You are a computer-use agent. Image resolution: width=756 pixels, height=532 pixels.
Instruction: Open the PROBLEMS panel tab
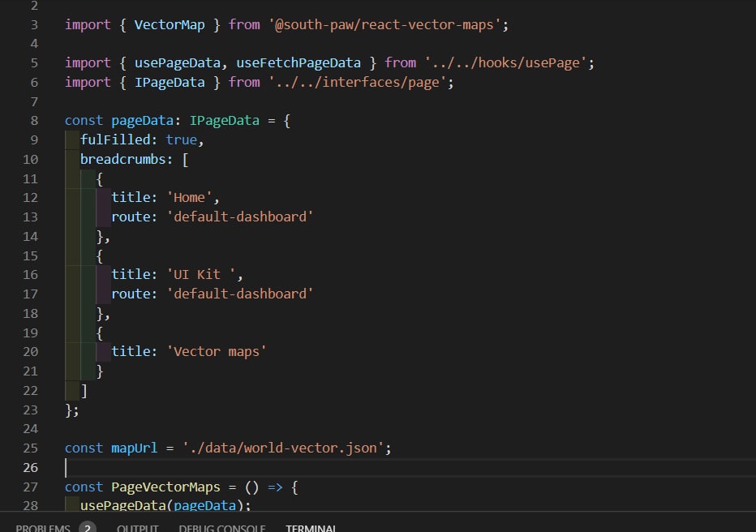coord(43,528)
